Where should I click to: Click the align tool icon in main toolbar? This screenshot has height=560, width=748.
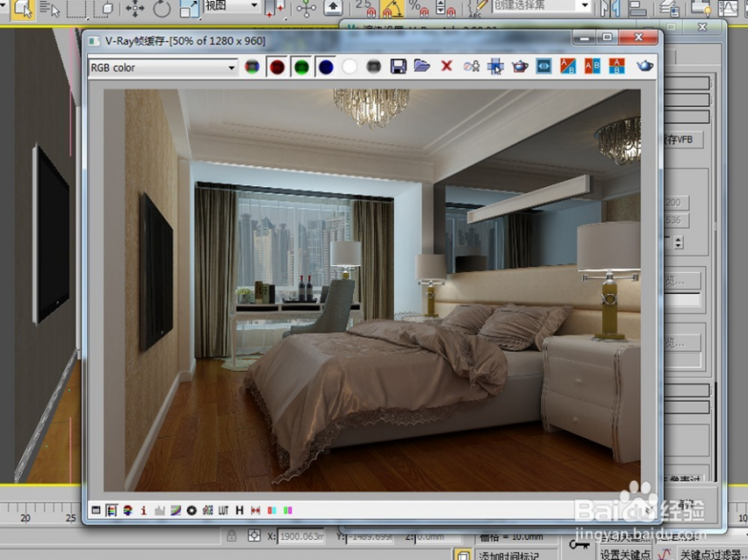(x=638, y=8)
